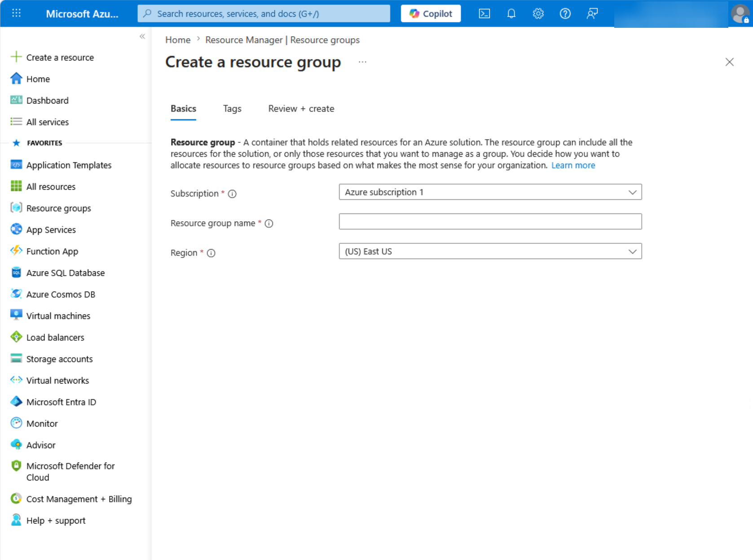The width and height of the screenshot is (753, 560).
Task: Open Cloud Shell from the top bar
Action: pos(484,13)
